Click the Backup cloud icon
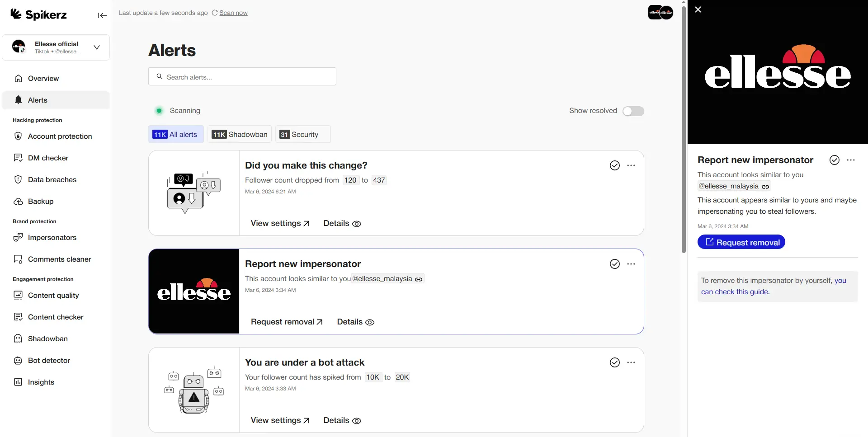 click(18, 202)
